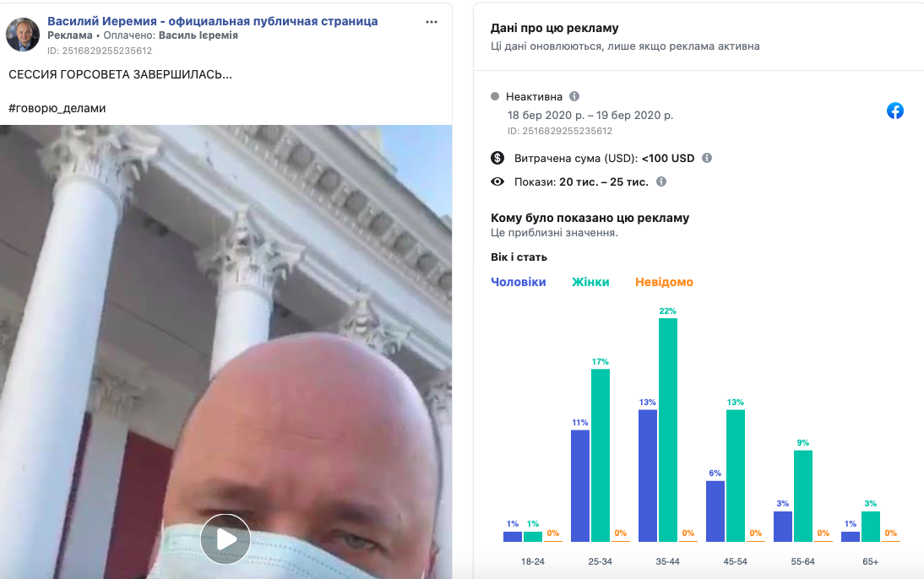Screen dimensions: 924x579
Task: Open Василий Иеремия official page link
Action: tap(213, 21)
